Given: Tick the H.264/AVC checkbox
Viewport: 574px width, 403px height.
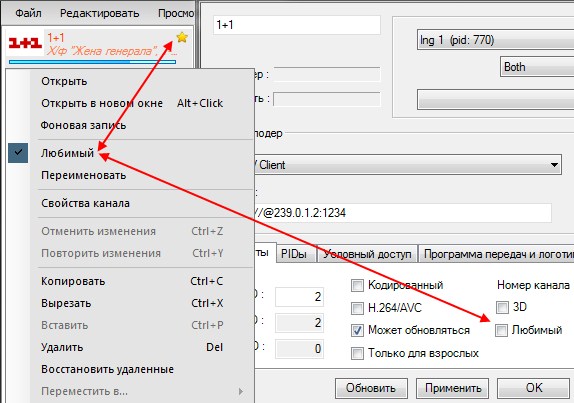Looking at the screenshot, I should click(357, 308).
